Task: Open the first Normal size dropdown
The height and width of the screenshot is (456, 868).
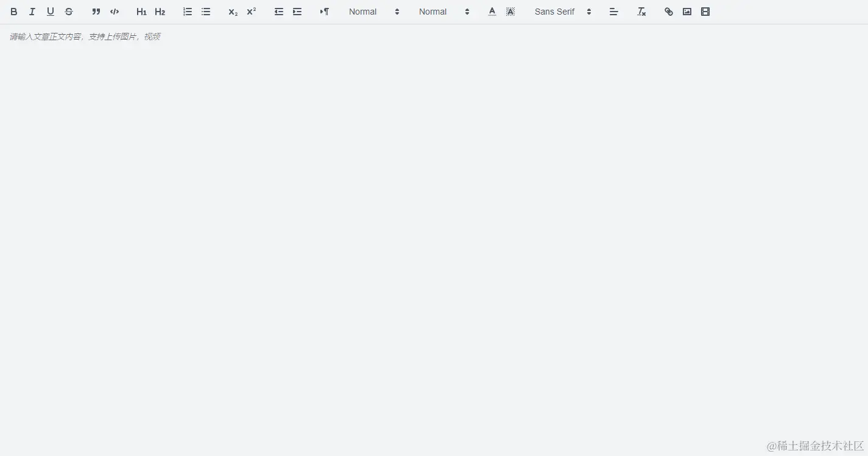Action: [374, 12]
